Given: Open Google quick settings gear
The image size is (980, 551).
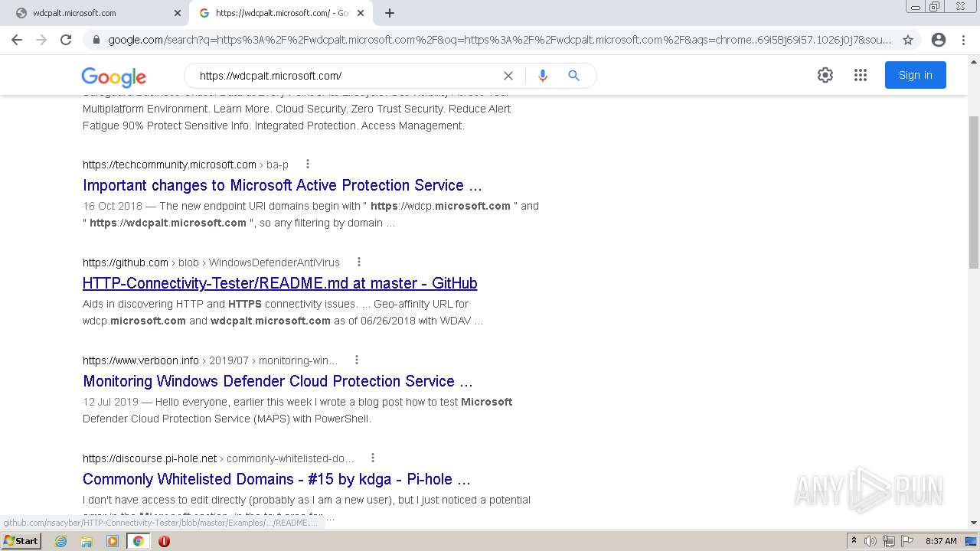Looking at the screenshot, I should [825, 75].
